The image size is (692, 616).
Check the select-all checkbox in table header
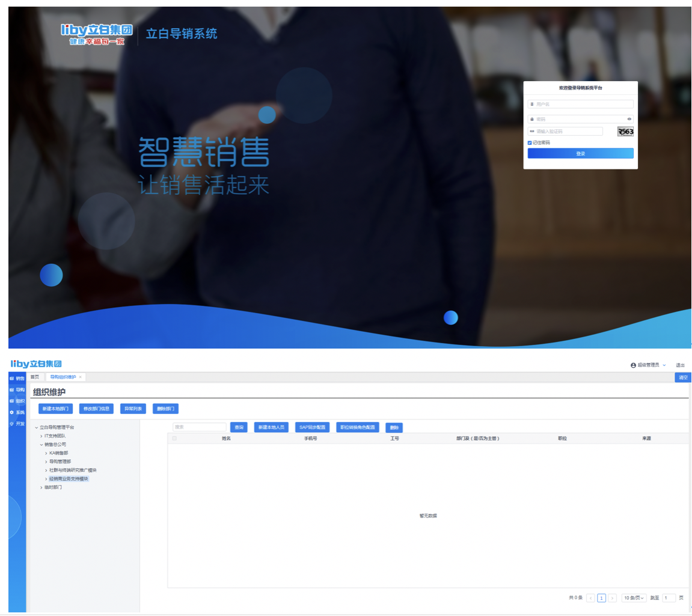[174, 439]
